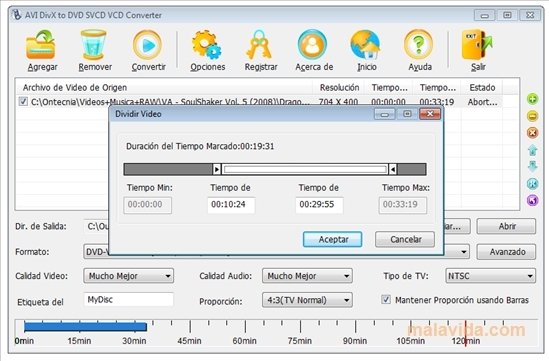Click the Dir. de Salida path field
This screenshot has height=361, width=549.
pos(97,226)
